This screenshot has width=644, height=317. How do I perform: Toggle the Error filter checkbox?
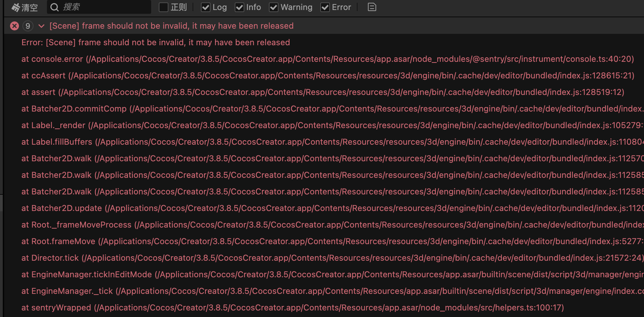(x=325, y=7)
